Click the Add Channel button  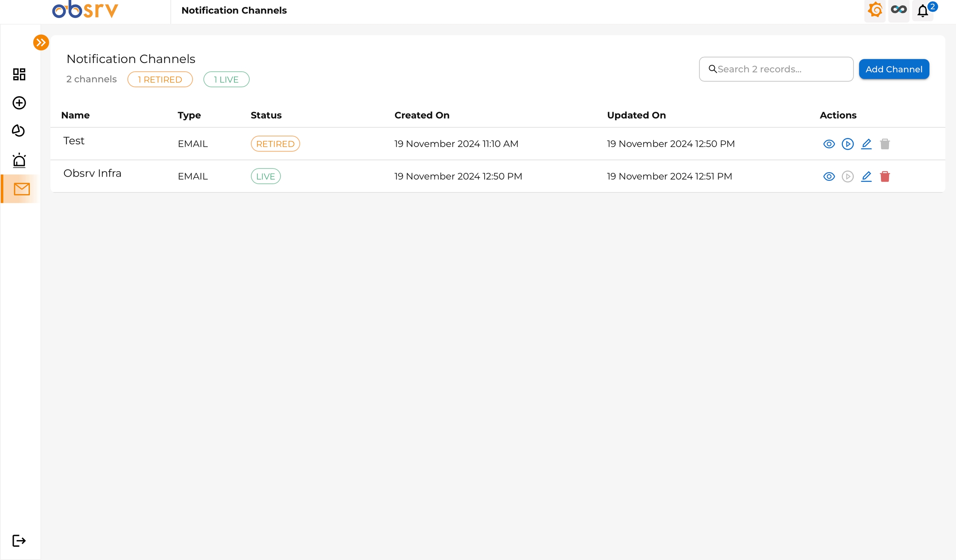(894, 69)
